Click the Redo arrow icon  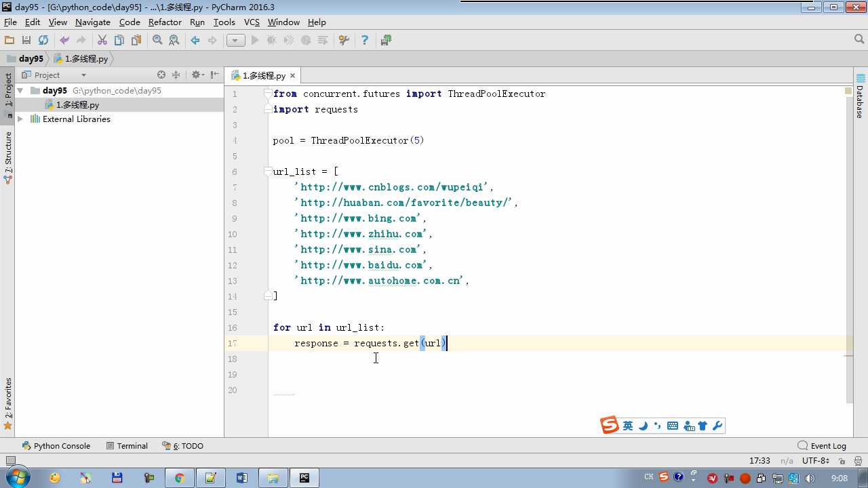tap(81, 41)
